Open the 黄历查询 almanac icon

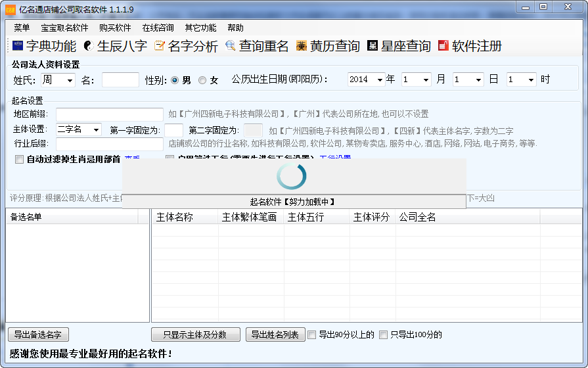tap(302, 46)
